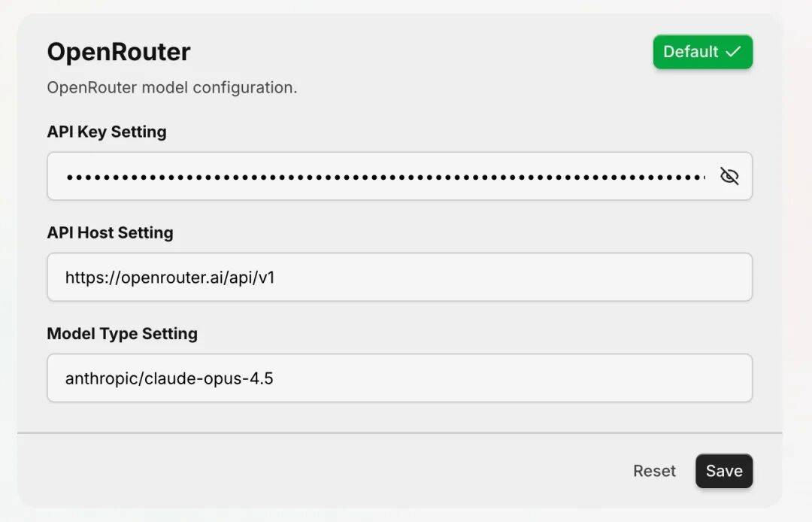Click blank space right of OpenRouter title
Viewport: 812px width, 522px height.
pyautogui.click(x=414, y=52)
